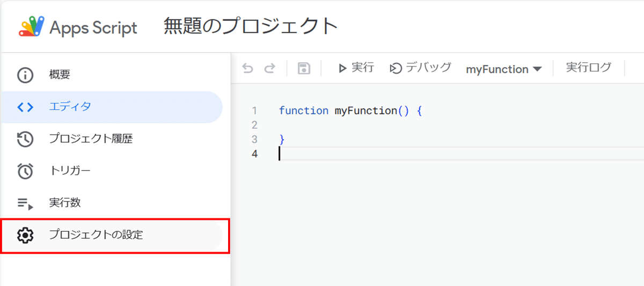Run the script with 実行 button
The height and width of the screenshot is (286, 644).
click(x=356, y=68)
